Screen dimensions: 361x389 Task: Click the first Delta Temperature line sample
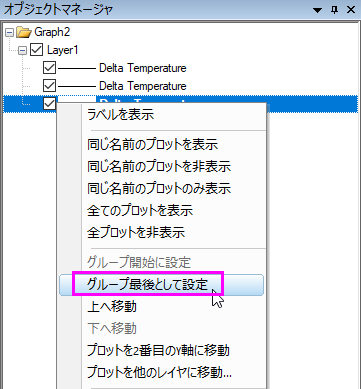point(77,68)
